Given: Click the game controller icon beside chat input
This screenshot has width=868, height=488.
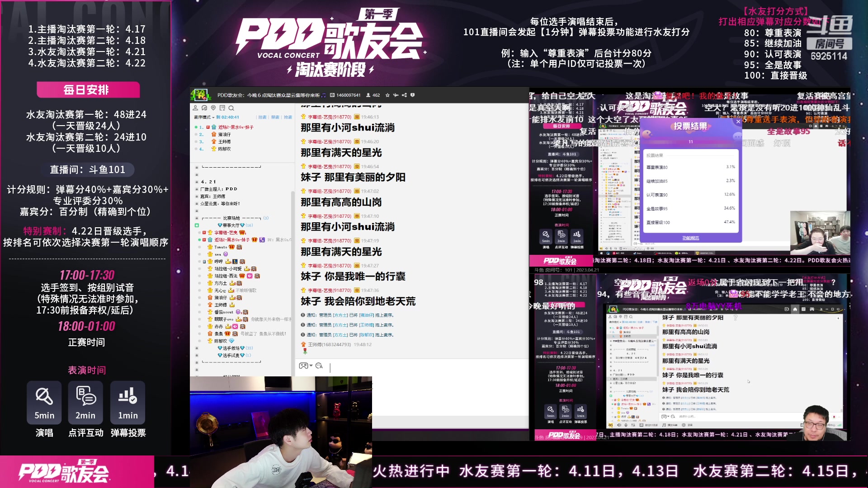Looking at the screenshot, I should (303, 366).
